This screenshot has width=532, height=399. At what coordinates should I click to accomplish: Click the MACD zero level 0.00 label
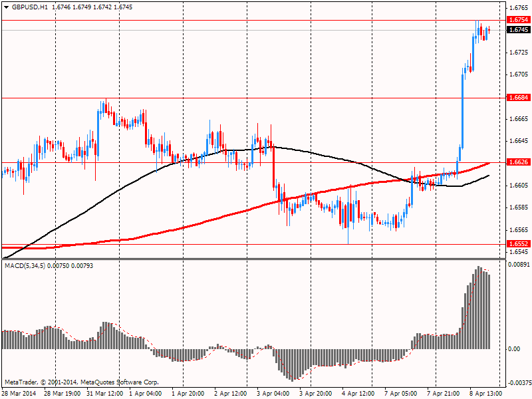(x=514, y=348)
